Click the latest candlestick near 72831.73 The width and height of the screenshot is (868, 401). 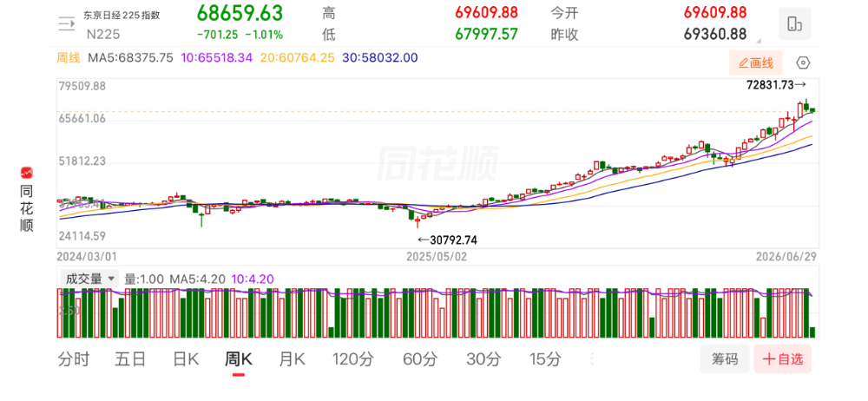pyautogui.click(x=812, y=110)
